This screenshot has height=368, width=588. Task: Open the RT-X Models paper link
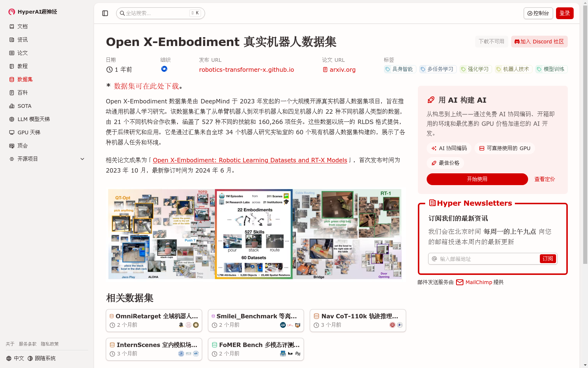pos(250,160)
